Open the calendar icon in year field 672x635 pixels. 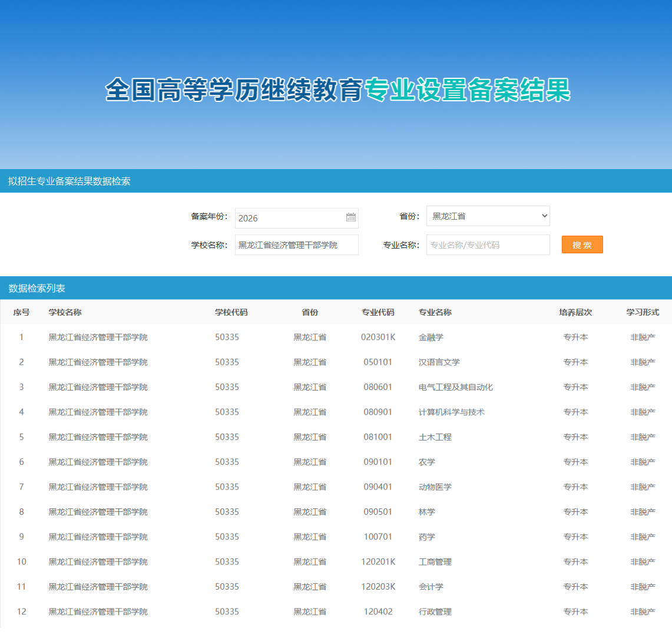click(350, 217)
